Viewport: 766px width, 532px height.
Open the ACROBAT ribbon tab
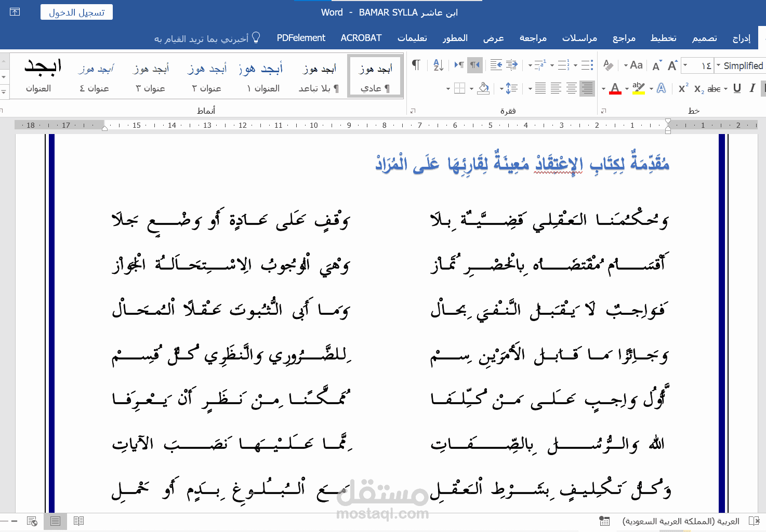361,38
